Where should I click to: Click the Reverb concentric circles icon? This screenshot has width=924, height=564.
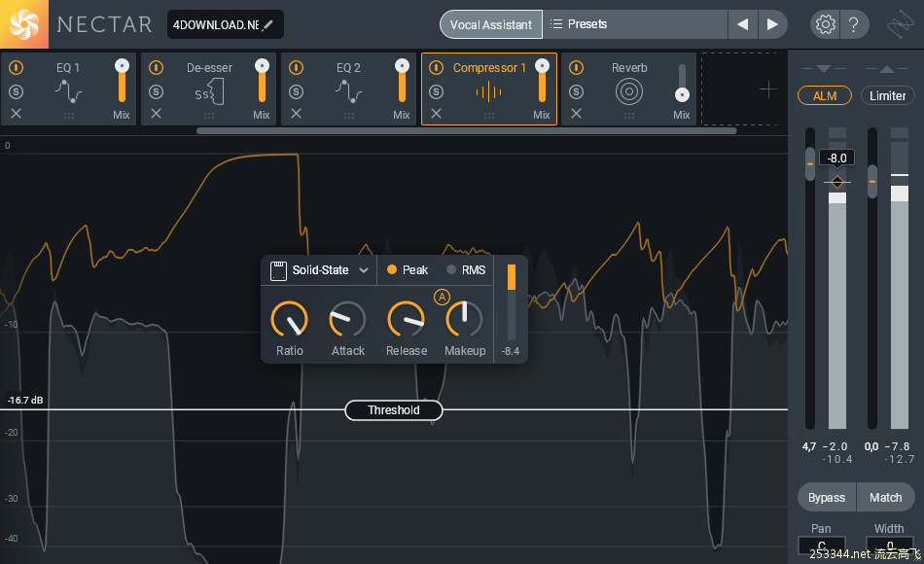[x=628, y=91]
